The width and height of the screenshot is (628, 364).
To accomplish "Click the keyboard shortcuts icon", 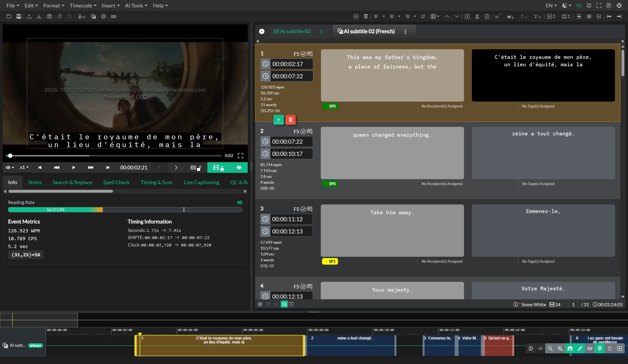I will [x=114, y=16].
